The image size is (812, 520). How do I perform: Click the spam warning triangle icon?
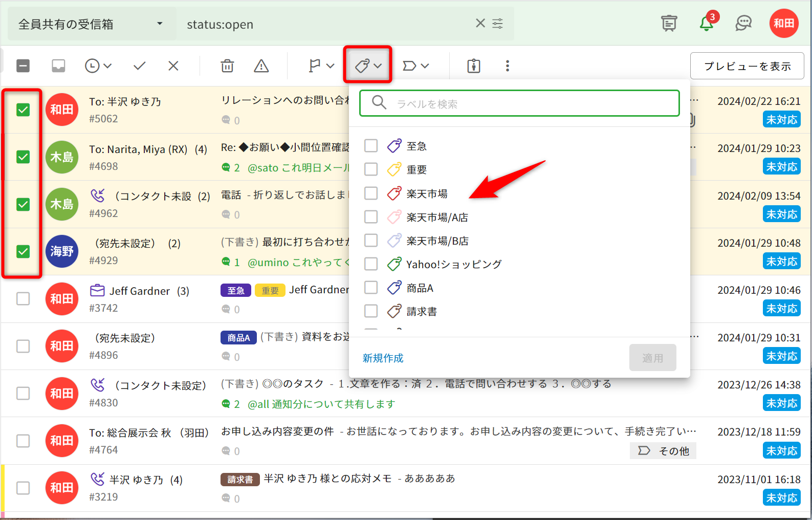pyautogui.click(x=261, y=66)
